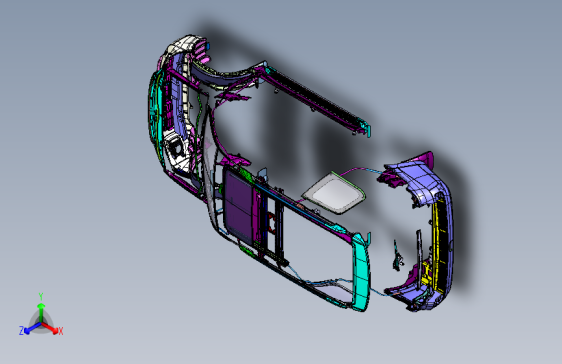This screenshot has width=562, height=364.
Task: Select the dark purple sunroof glass panel
Action: [239, 205]
